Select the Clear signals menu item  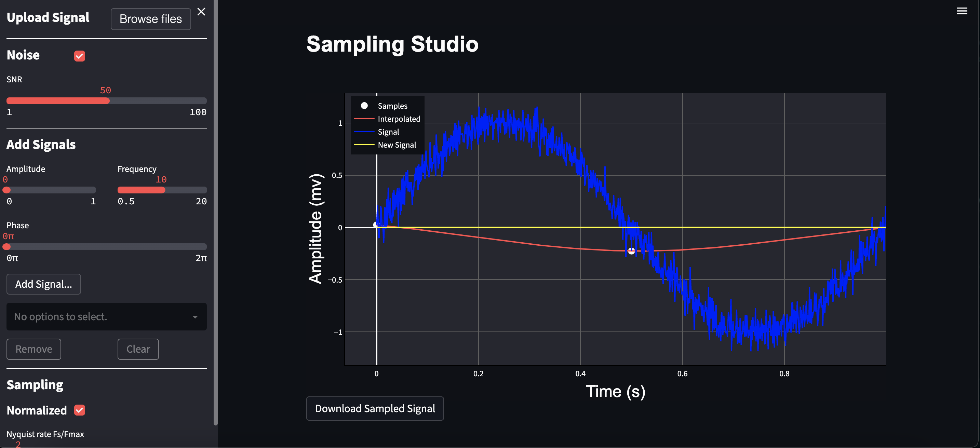(x=137, y=349)
